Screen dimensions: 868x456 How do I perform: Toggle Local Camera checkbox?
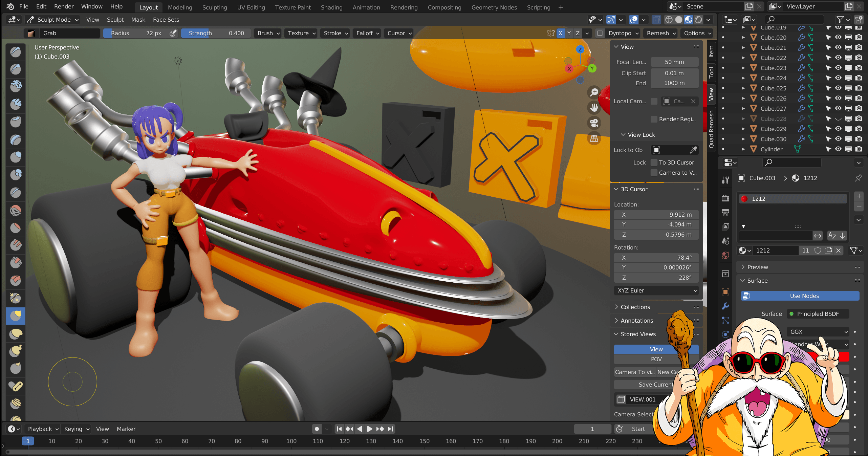click(x=654, y=101)
